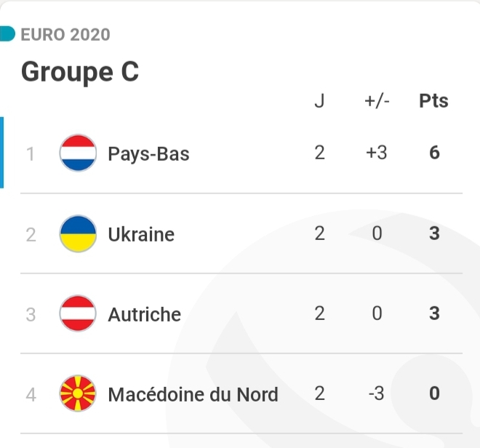Click the EURO 2020 competition label
The width and height of the screenshot is (480, 448).
point(65,34)
